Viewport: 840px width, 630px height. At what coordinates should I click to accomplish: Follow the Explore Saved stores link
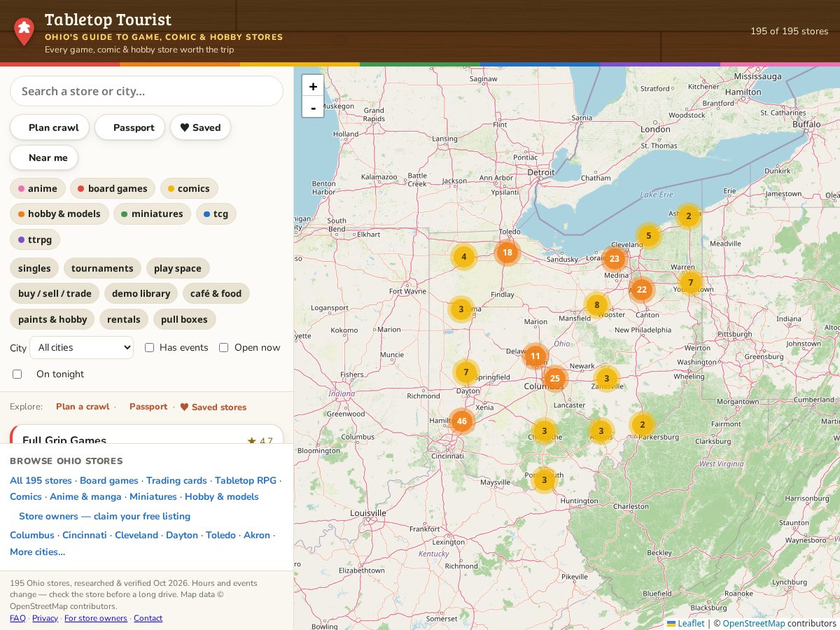click(x=213, y=407)
